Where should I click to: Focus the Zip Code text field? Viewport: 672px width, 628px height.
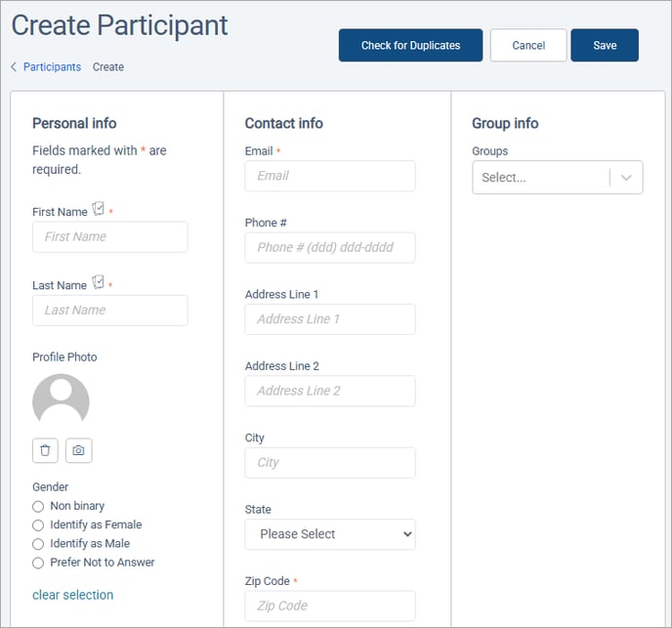[329, 606]
